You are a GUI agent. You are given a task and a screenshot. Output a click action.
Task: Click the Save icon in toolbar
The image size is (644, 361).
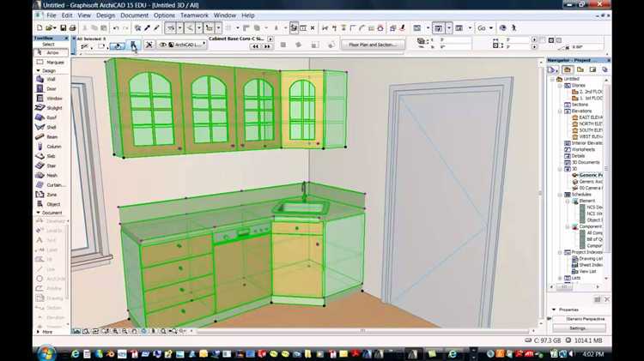click(x=64, y=28)
